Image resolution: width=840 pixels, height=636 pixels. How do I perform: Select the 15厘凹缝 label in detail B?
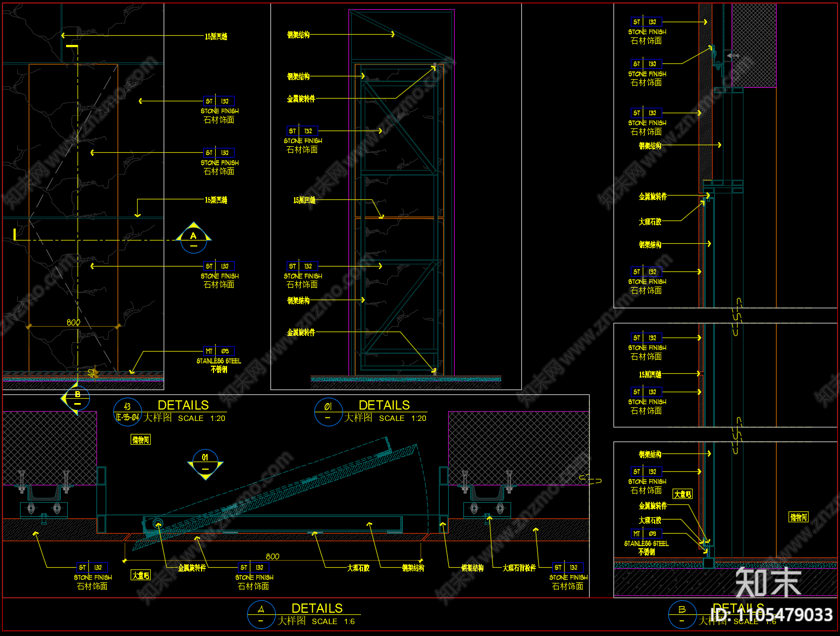[650, 374]
